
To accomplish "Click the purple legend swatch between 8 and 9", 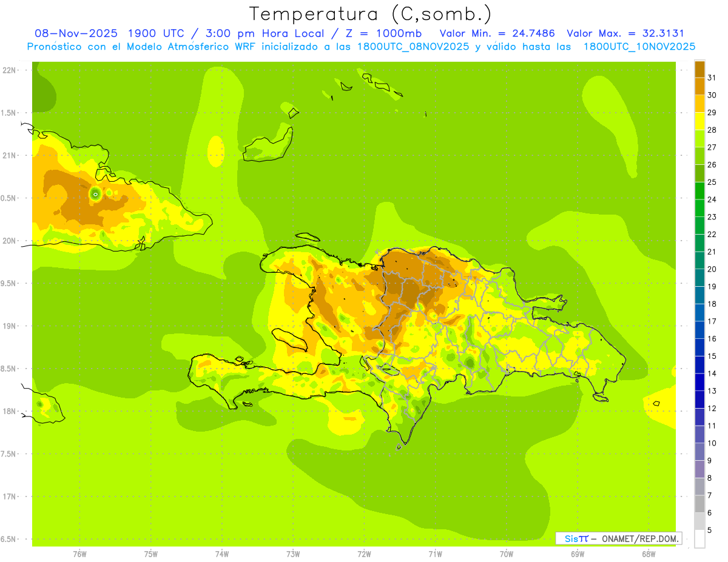I will [x=699, y=469].
